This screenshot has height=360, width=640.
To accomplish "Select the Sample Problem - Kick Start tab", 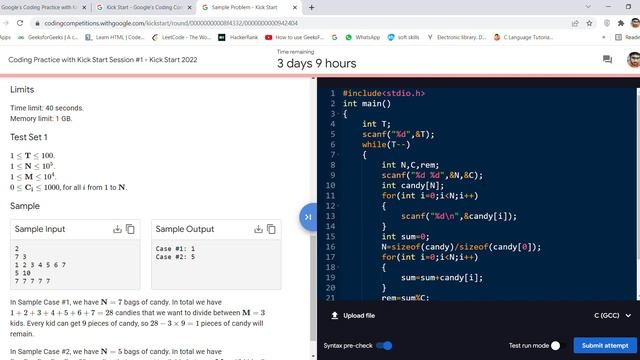I will (x=249, y=7).
